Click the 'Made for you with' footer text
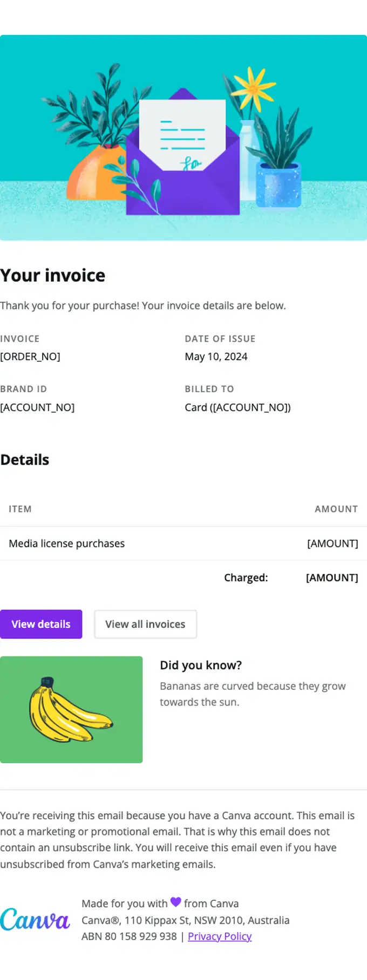 tap(125, 903)
